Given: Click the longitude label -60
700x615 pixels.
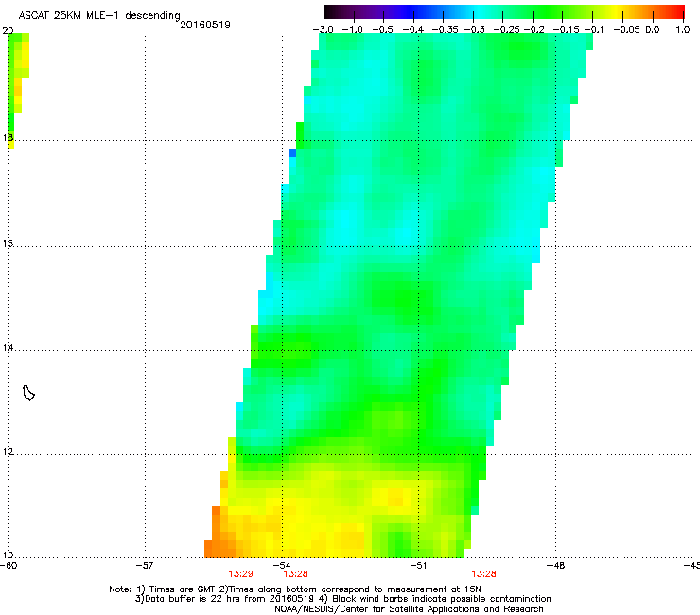Looking at the screenshot, I should tap(9, 566).
